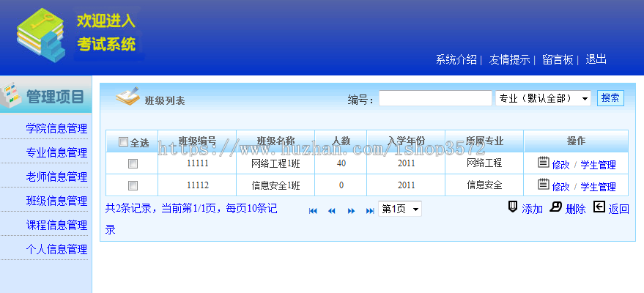This screenshot has width=644, height=293.
Task: Click 2011 in the 网络工程1班 row
Action: coord(406,163)
